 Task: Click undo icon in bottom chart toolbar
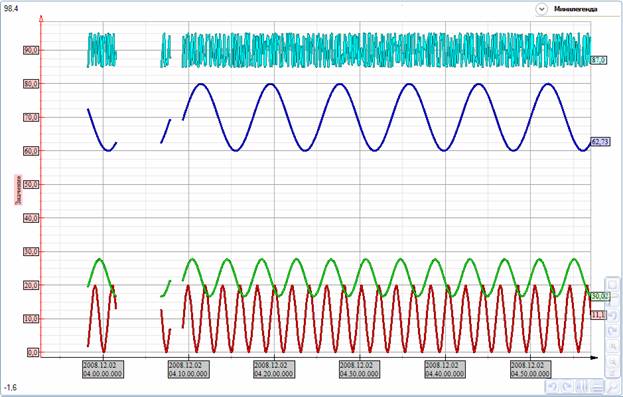[x=552, y=387]
